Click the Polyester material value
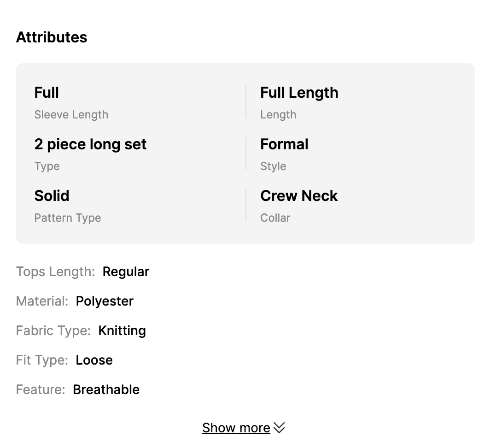 pyautogui.click(x=105, y=301)
